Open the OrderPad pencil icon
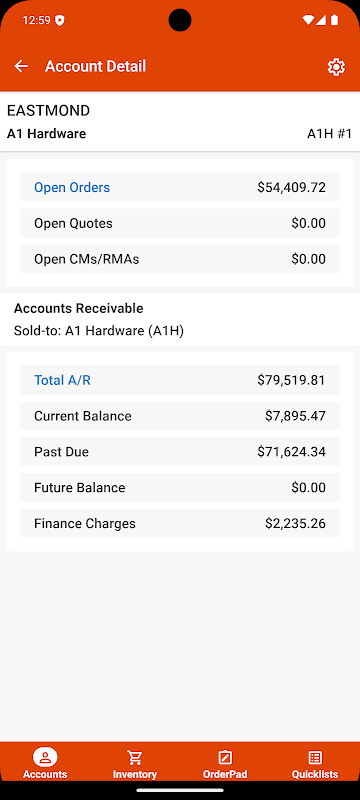Viewport: 360px width, 800px height. [x=225, y=757]
